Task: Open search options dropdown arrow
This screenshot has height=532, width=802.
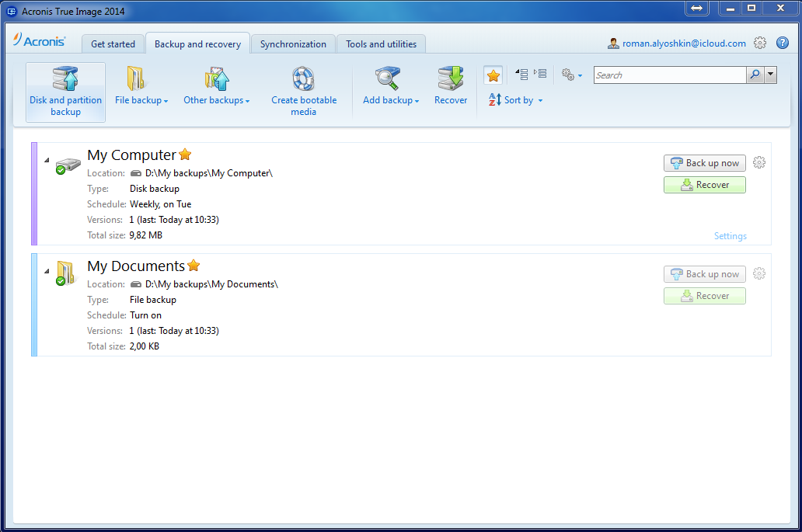Action: (x=770, y=75)
